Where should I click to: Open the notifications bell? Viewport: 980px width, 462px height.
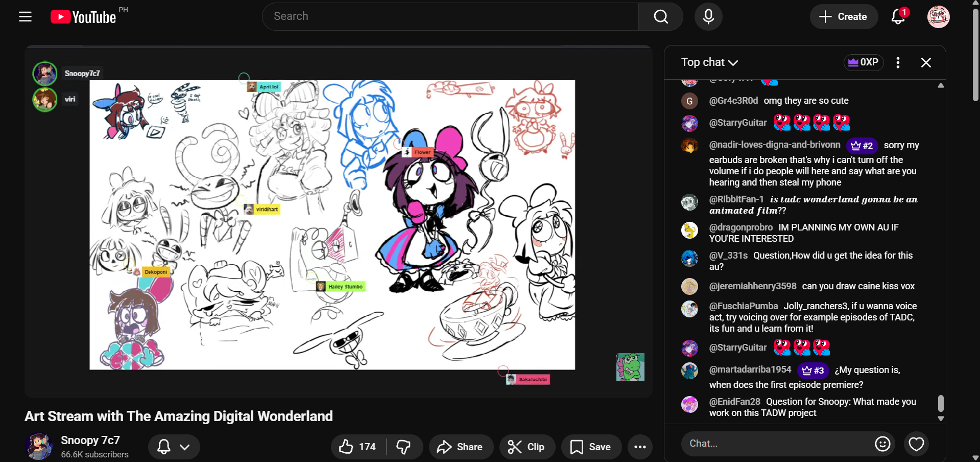[898, 17]
